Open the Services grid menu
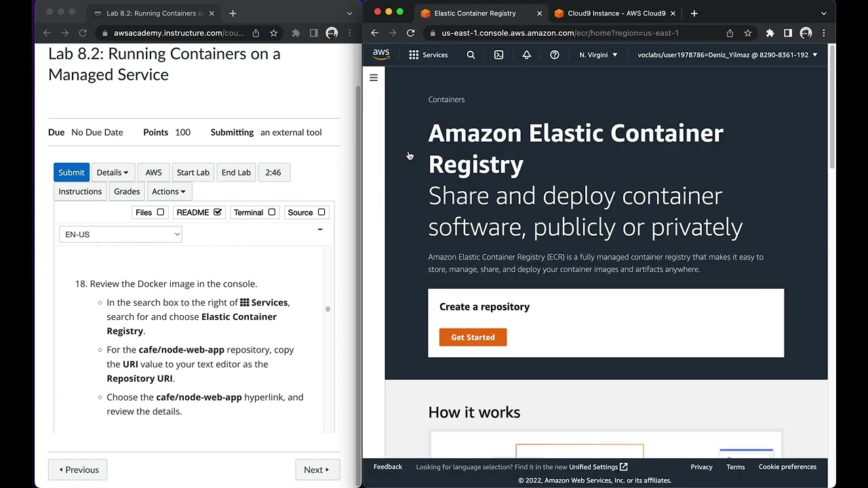The height and width of the screenshot is (488, 868). click(x=428, y=55)
